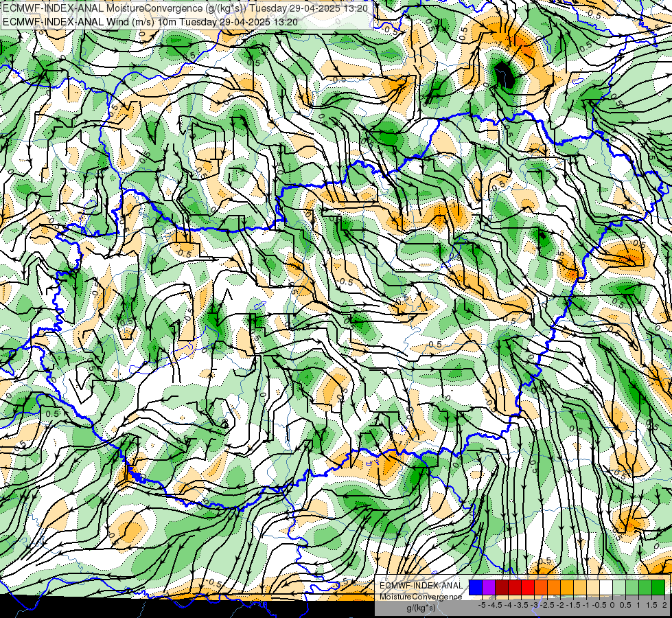Image resolution: width=672 pixels, height=618 pixels.
Task: Click the legend label ECMWF-INDEX-ANAL
Action: [421, 586]
